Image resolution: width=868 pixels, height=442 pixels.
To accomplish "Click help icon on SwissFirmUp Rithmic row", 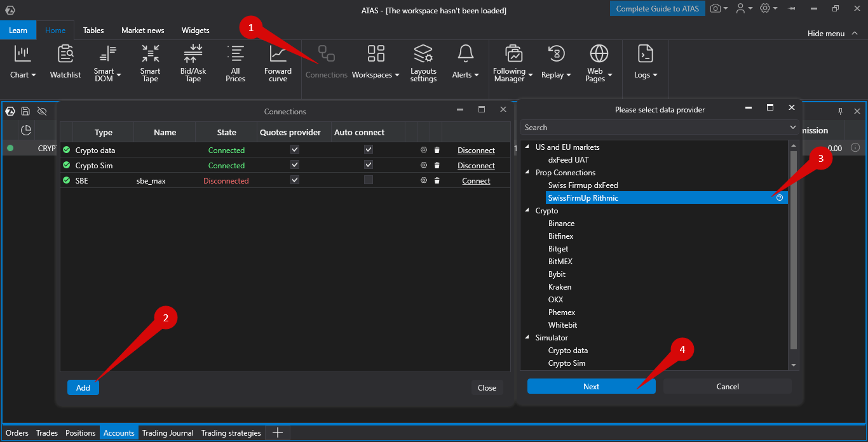I will tap(780, 198).
